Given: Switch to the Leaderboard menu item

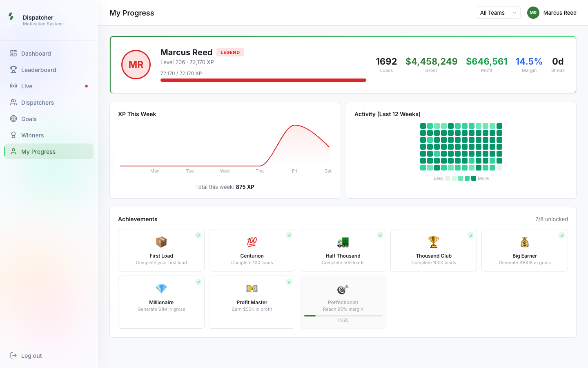Looking at the screenshot, I should 49,70.
